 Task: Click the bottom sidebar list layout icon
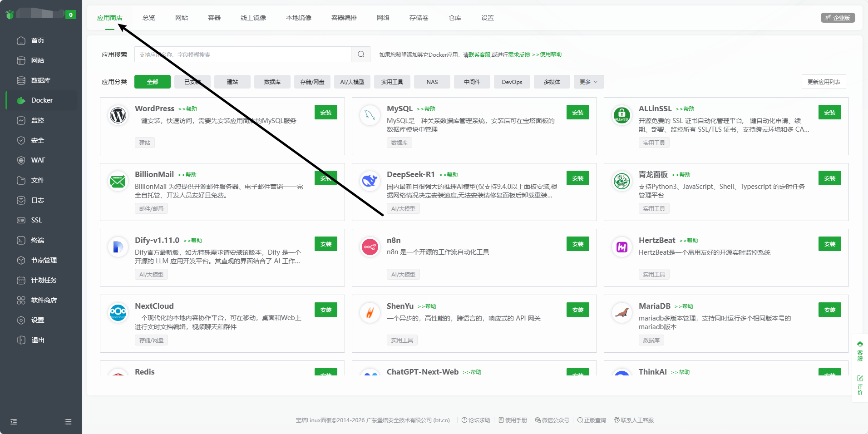68,422
